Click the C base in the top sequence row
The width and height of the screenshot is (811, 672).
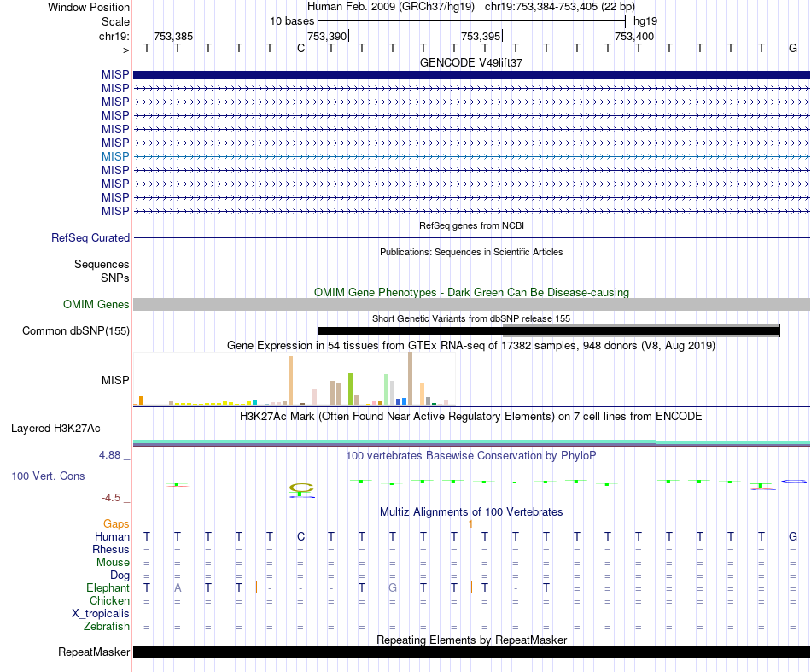point(301,49)
